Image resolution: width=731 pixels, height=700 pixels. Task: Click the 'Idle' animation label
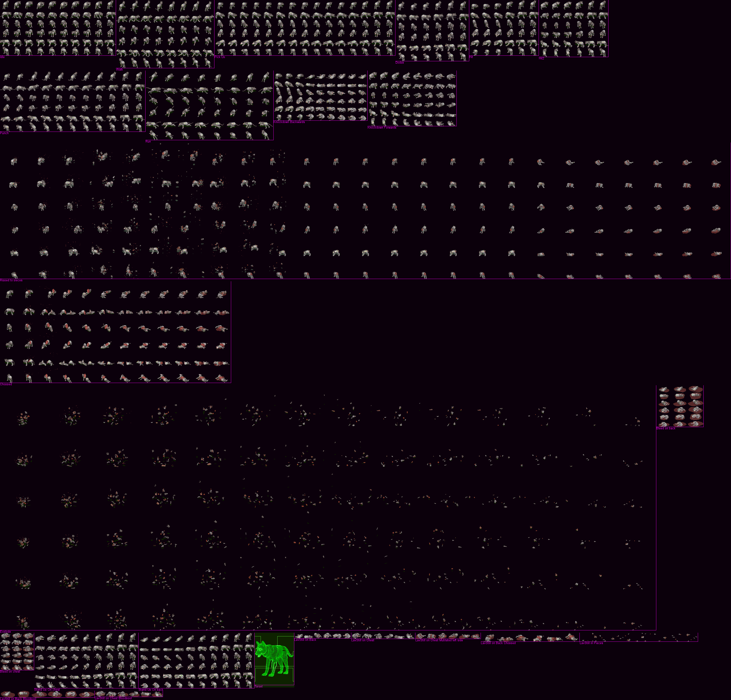click(x=3, y=57)
